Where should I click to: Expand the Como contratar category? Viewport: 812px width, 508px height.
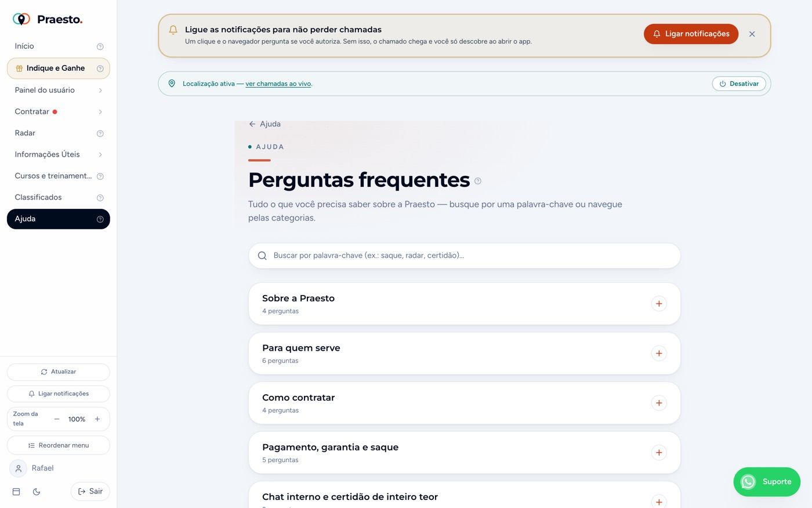pos(659,403)
